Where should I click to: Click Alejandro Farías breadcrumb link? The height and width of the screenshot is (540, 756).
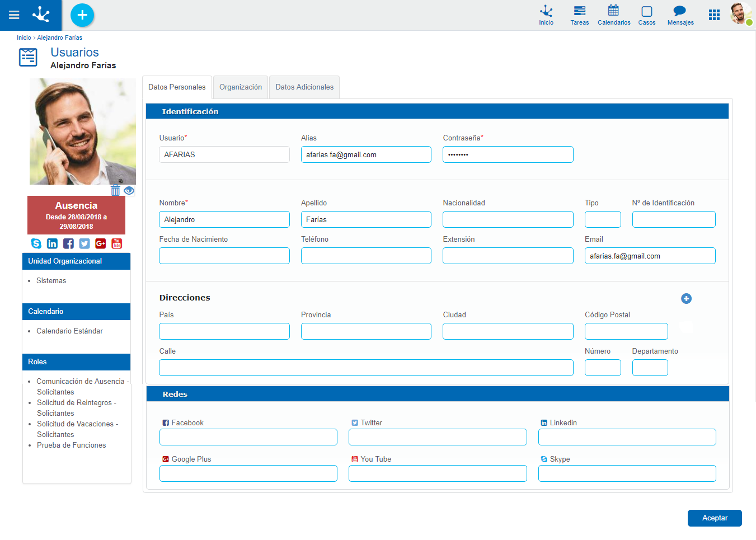60,37
